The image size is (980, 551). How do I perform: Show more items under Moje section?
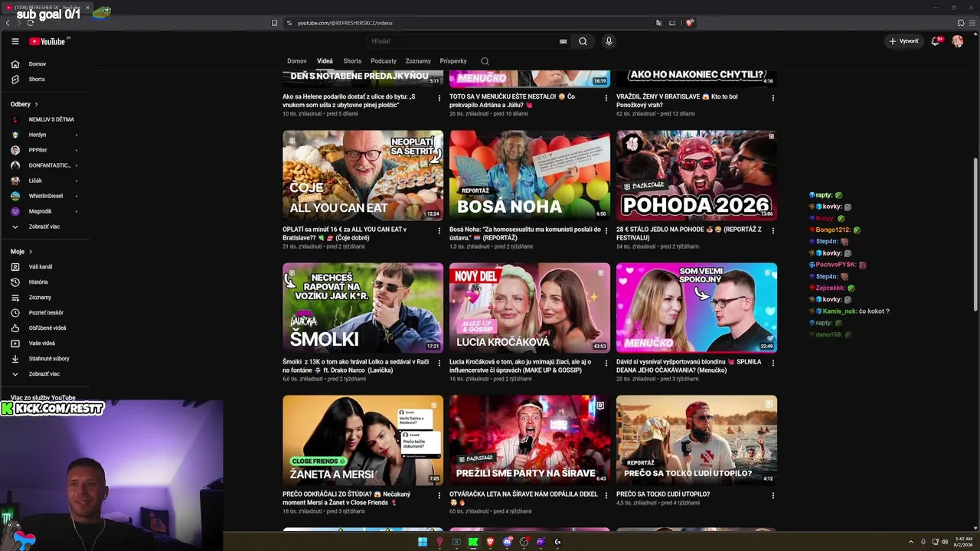point(46,374)
